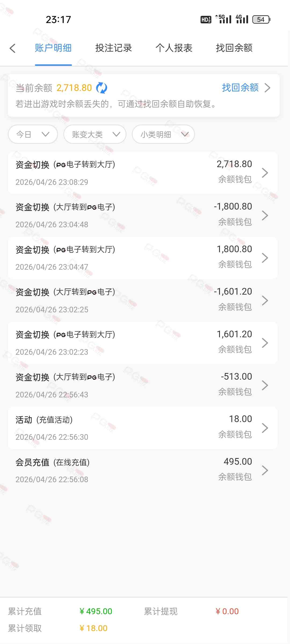Open the 找回余额 tab
The image size is (290, 644).
click(x=234, y=48)
